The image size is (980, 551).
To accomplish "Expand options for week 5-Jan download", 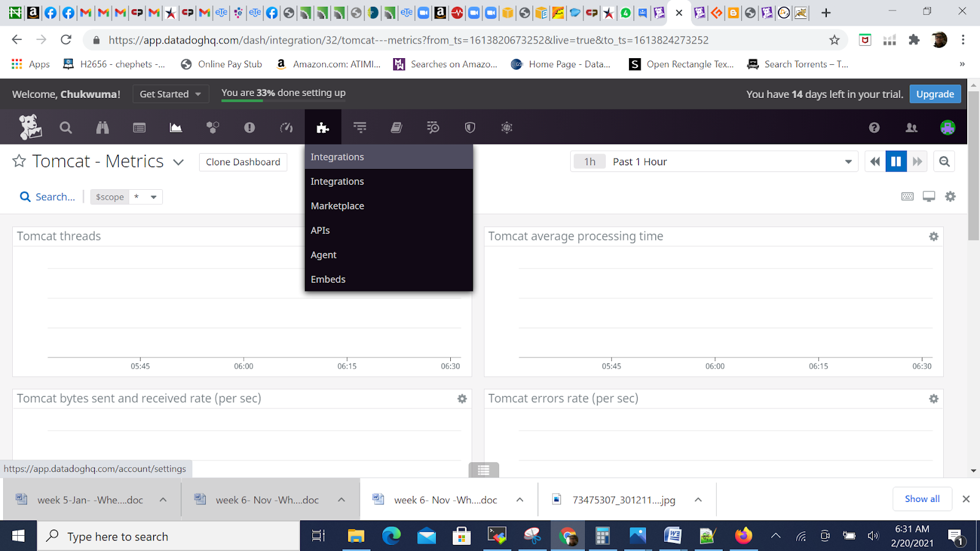I will point(163,500).
